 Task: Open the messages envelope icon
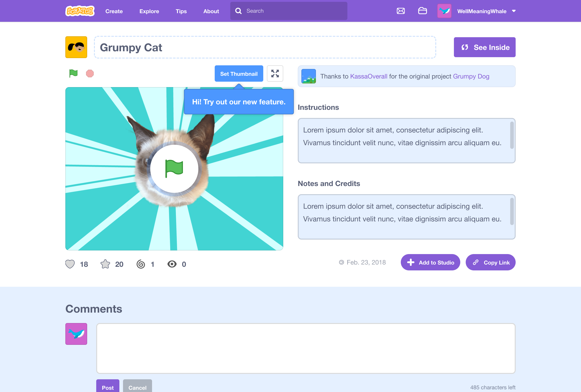click(x=401, y=11)
